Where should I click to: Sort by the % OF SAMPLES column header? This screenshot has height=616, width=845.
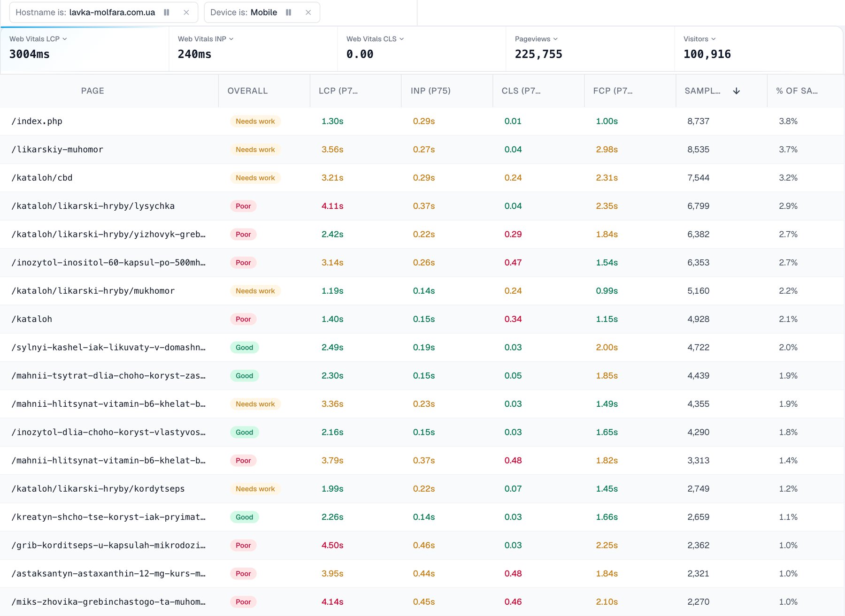tap(797, 91)
